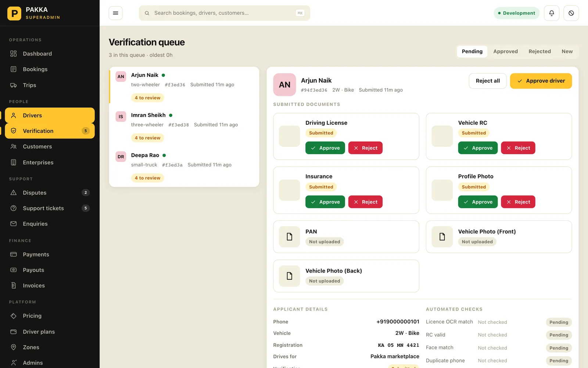This screenshot has height=368, width=588.
Task: Open Pricing settings
Action: click(50, 316)
